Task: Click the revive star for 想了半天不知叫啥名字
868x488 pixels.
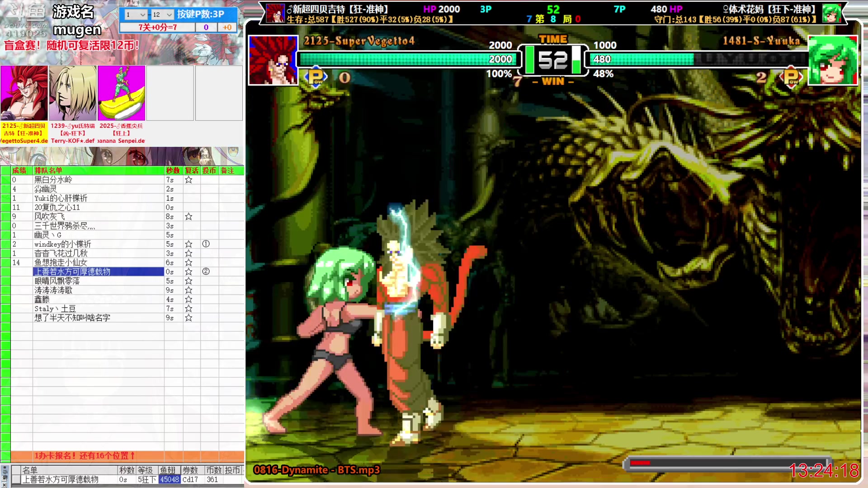Action: tap(189, 318)
